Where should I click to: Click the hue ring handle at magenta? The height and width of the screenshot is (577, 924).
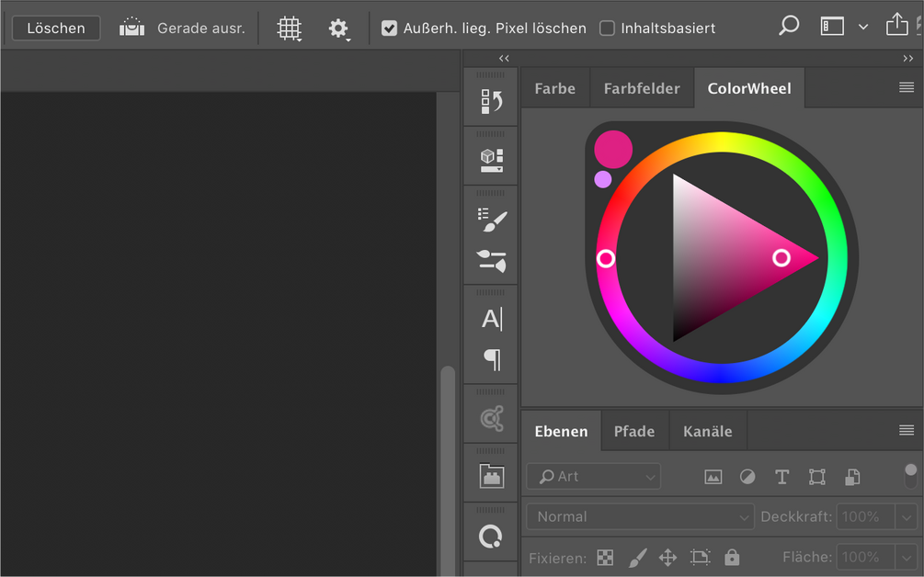click(606, 258)
